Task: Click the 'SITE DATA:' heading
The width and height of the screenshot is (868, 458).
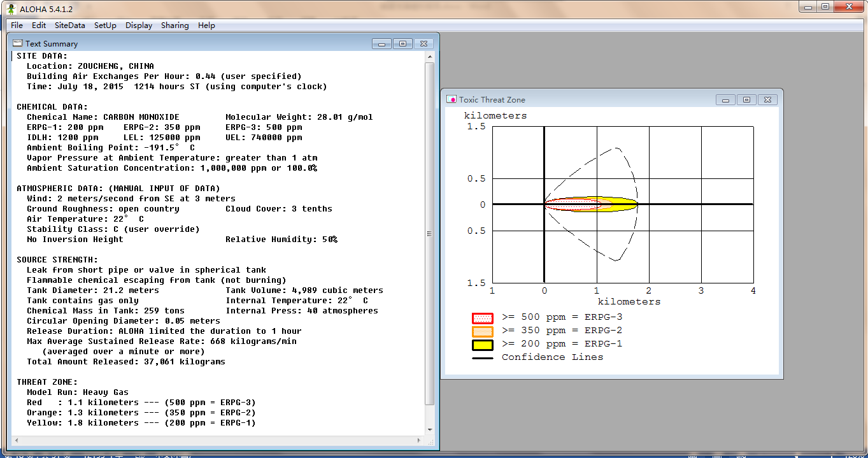Action: pyautogui.click(x=42, y=56)
